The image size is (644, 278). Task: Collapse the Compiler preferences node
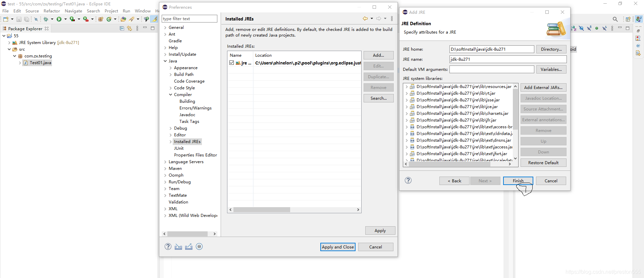click(170, 95)
